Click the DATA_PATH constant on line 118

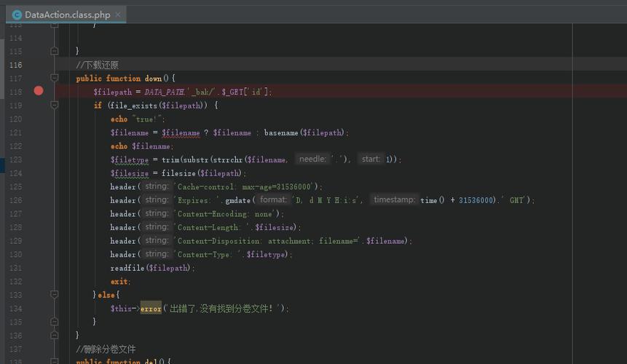click(165, 92)
